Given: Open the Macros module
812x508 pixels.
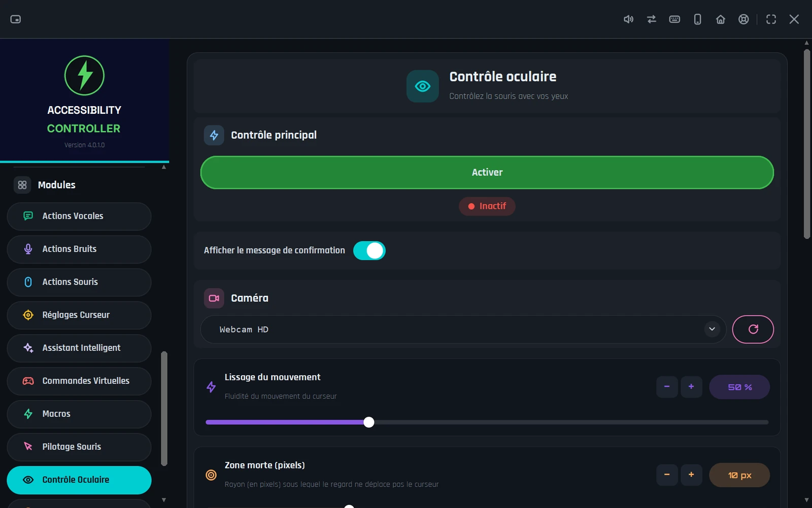Looking at the screenshot, I should tap(79, 414).
